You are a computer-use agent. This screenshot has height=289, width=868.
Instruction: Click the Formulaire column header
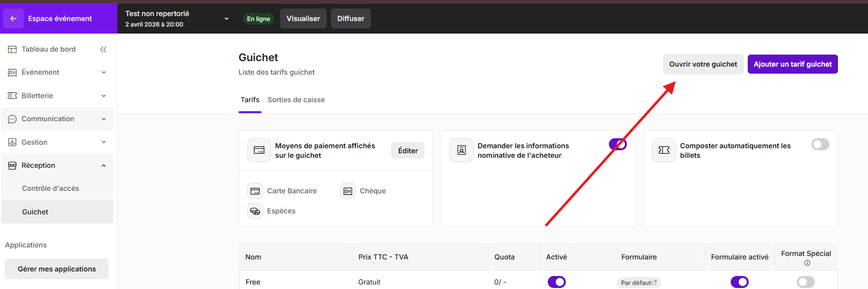coord(639,257)
